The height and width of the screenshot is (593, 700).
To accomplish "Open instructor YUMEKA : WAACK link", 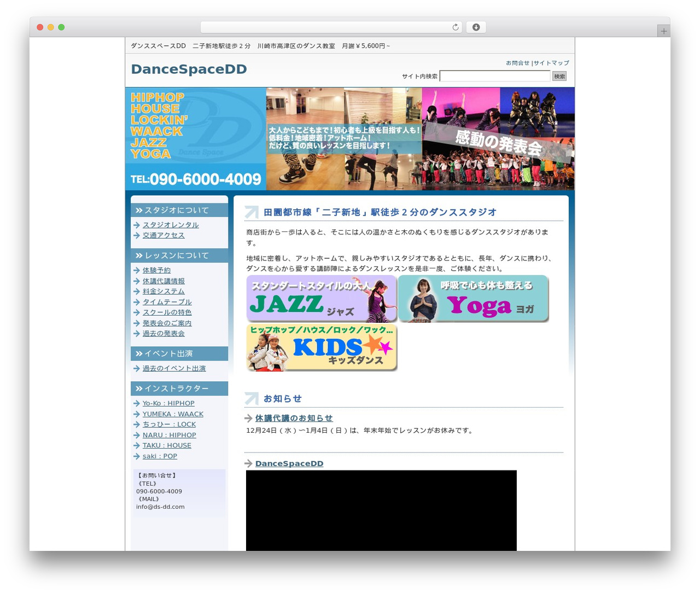I will tap(173, 414).
